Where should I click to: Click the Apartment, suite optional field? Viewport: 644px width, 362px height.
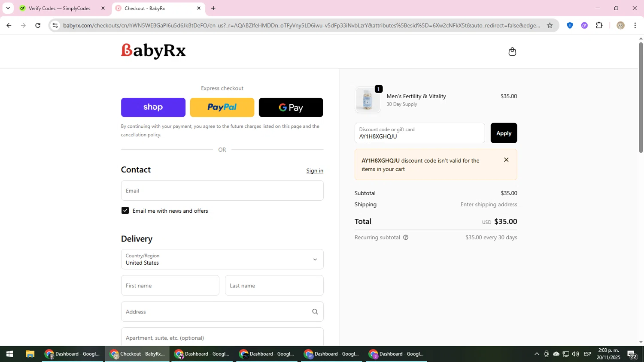(222, 337)
